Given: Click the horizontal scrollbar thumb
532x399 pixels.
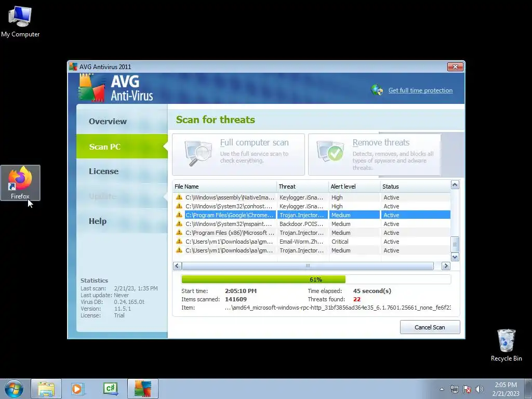Looking at the screenshot, I should 308,265.
